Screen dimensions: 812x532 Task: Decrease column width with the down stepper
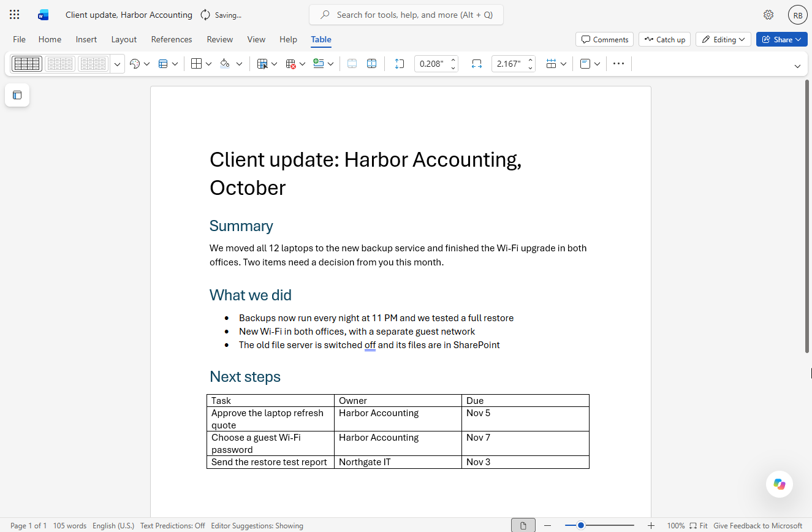pyautogui.click(x=530, y=67)
